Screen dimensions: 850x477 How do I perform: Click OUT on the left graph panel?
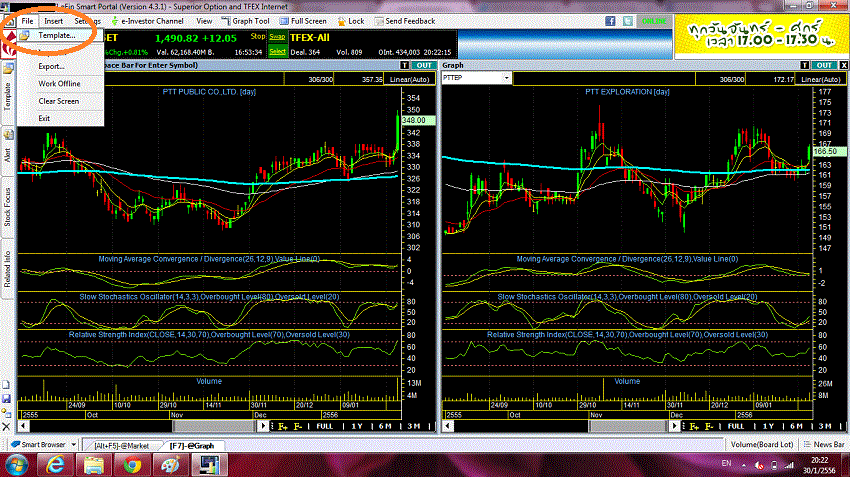(x=424, y=65)
